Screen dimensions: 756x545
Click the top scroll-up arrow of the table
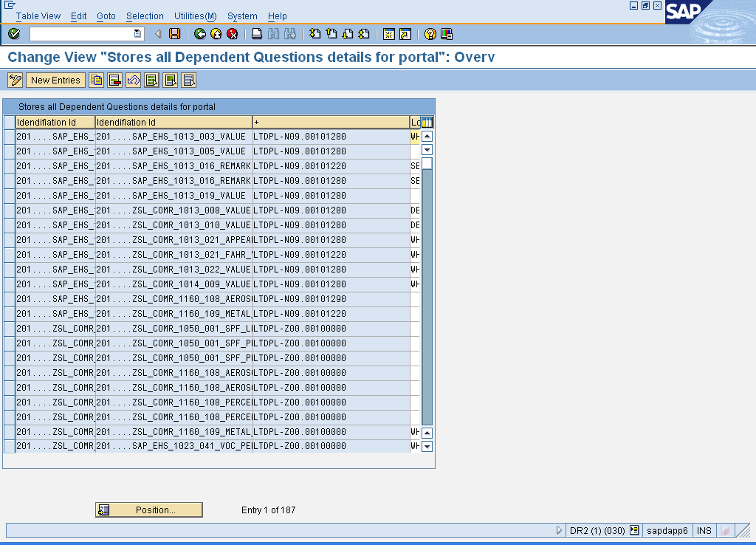coord(427,137)
